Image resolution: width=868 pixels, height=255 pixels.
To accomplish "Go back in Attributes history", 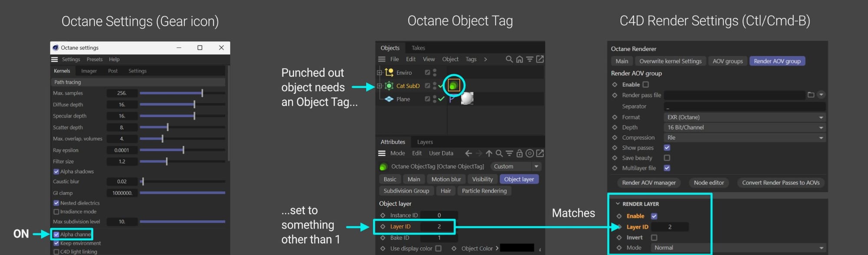I will click(x=468, y=153).
